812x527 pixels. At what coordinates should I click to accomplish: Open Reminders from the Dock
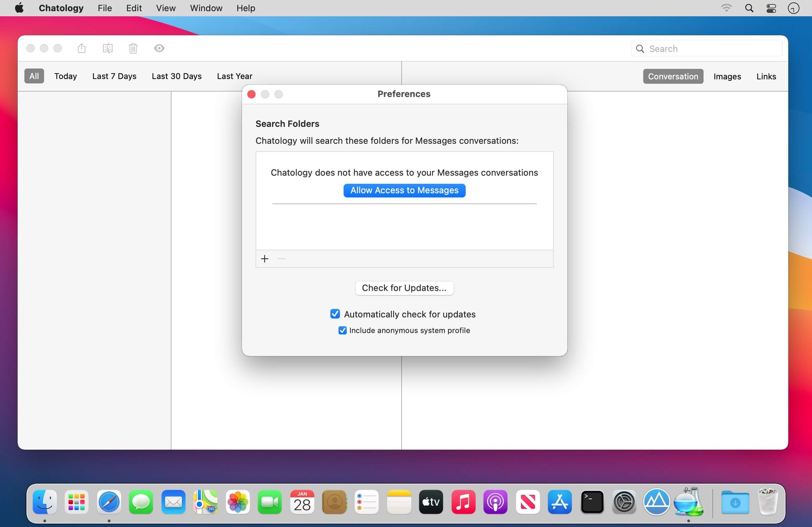[x=366, y=502]
